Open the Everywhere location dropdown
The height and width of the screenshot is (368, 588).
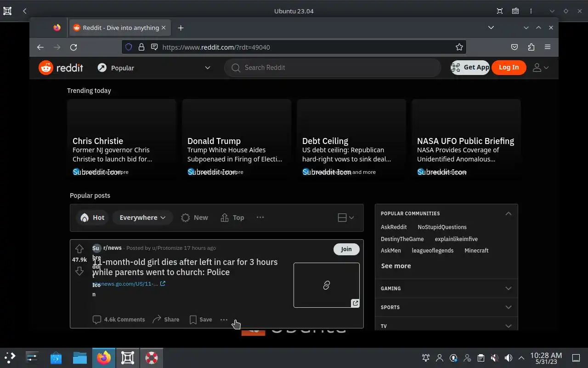tap(142, 218)
